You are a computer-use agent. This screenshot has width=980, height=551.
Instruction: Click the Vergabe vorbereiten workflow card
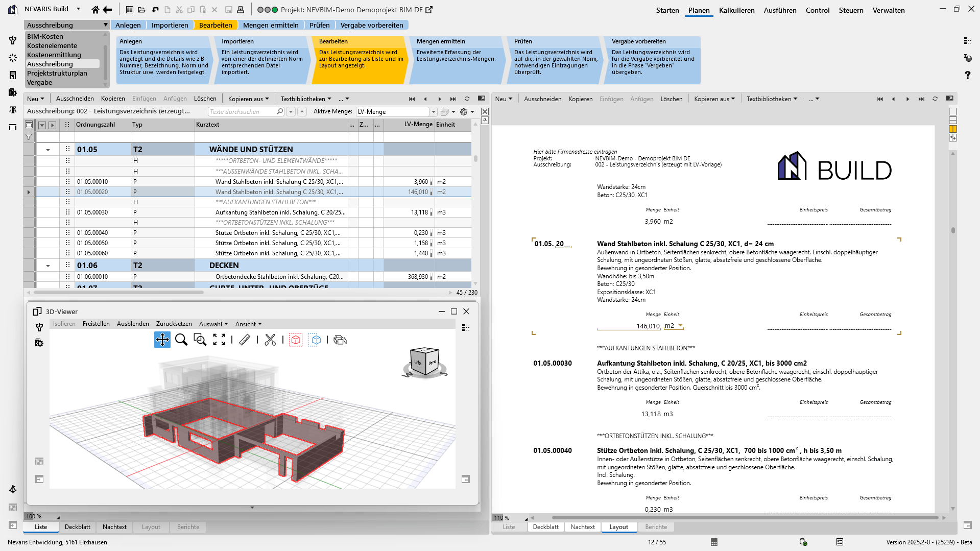(x=653, y=60)
